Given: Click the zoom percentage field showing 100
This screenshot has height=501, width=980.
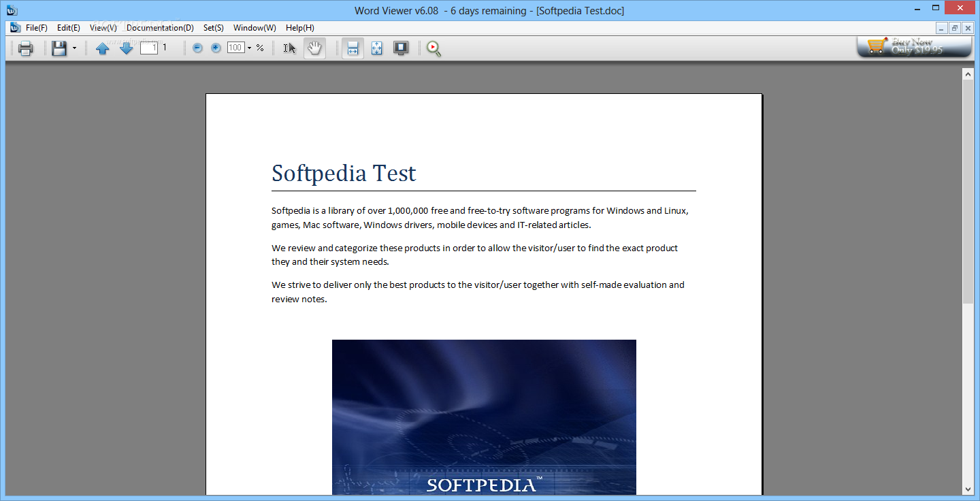Looking at the screenshot, I should click(235, 48).
